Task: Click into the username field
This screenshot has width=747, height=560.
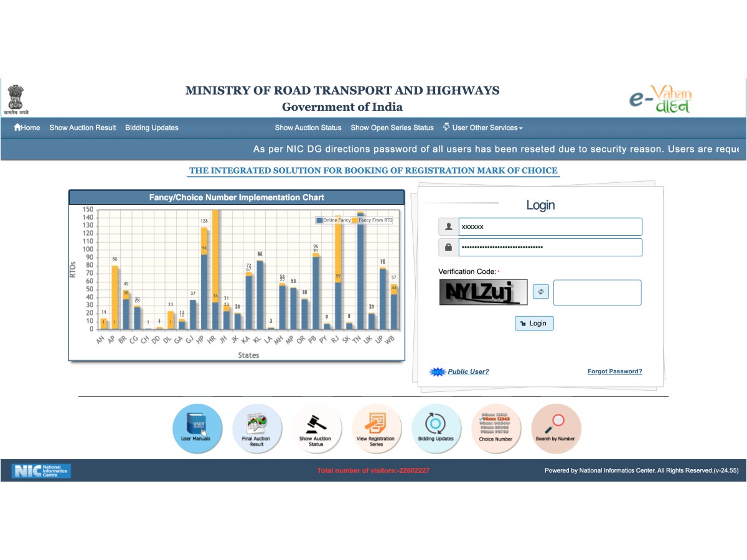Action: 550,227
